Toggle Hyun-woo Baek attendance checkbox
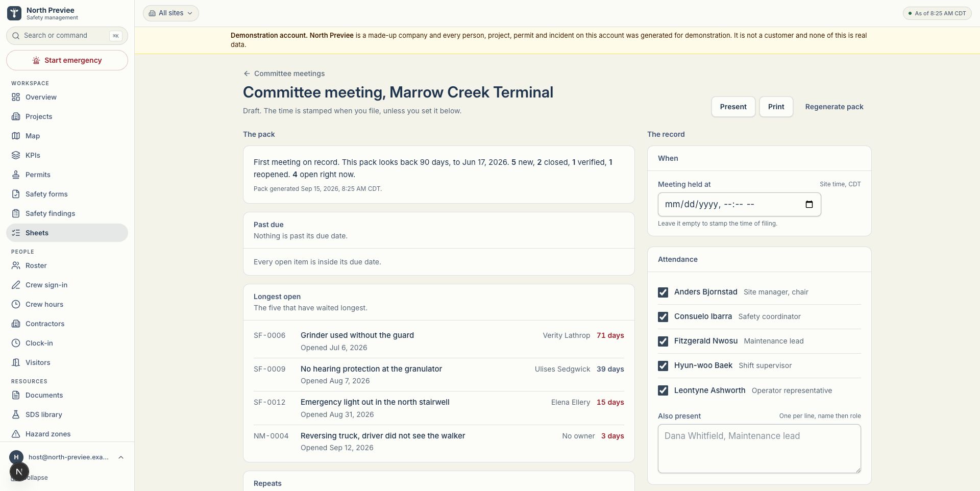This screenshot has height=491, width=980. (663, 366)
